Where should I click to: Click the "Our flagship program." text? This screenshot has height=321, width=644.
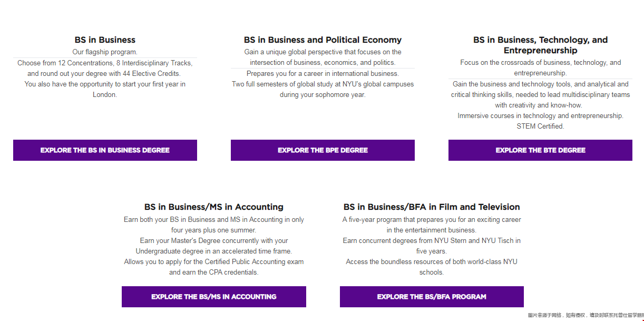click(x=105, y=52)
